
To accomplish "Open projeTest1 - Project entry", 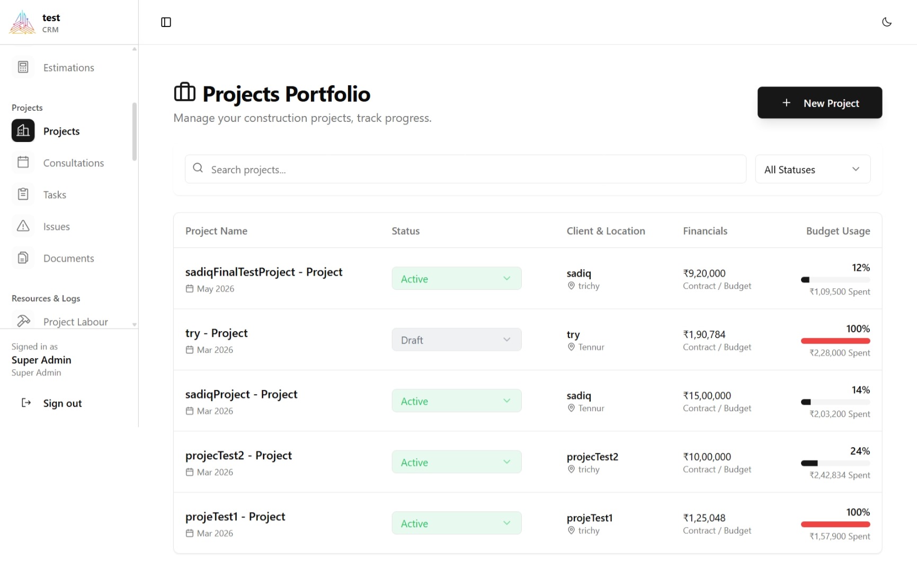I will [x=235, y=516].
